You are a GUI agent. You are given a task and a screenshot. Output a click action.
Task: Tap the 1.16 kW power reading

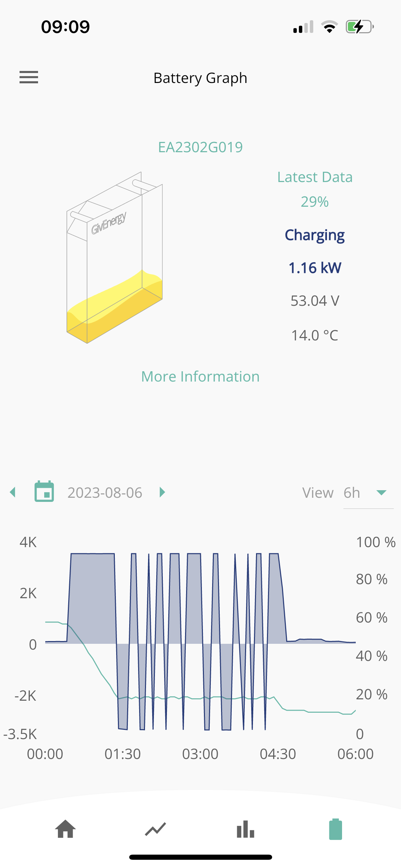[x=315, y=268]
